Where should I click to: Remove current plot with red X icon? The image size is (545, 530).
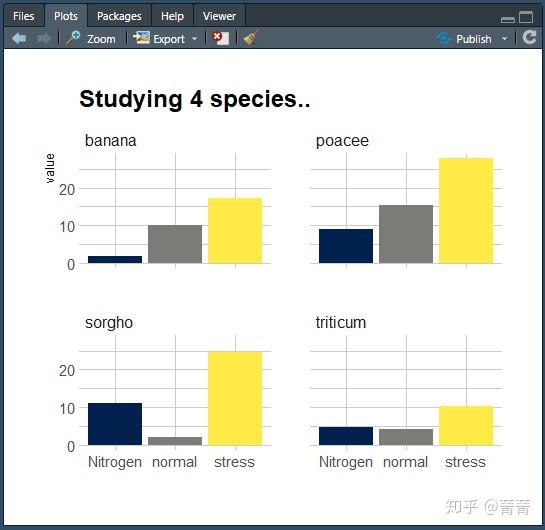click(x=220, y=38)
